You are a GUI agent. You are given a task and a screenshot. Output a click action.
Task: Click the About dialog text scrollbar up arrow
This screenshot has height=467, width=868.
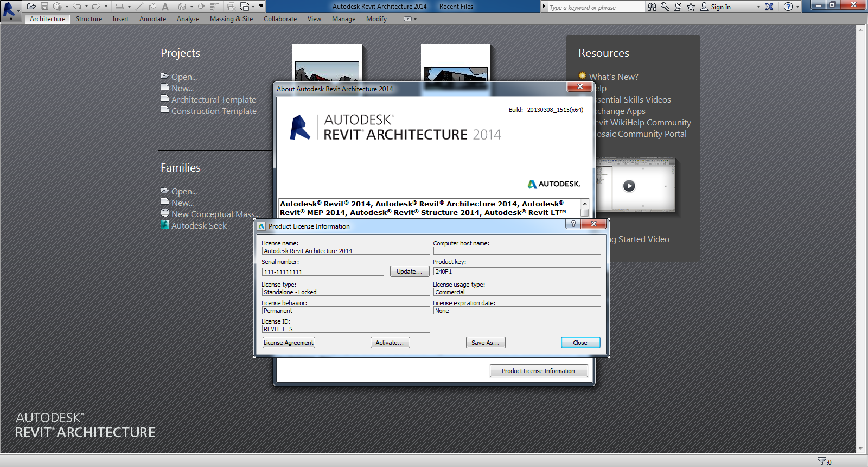coord(585,203)
